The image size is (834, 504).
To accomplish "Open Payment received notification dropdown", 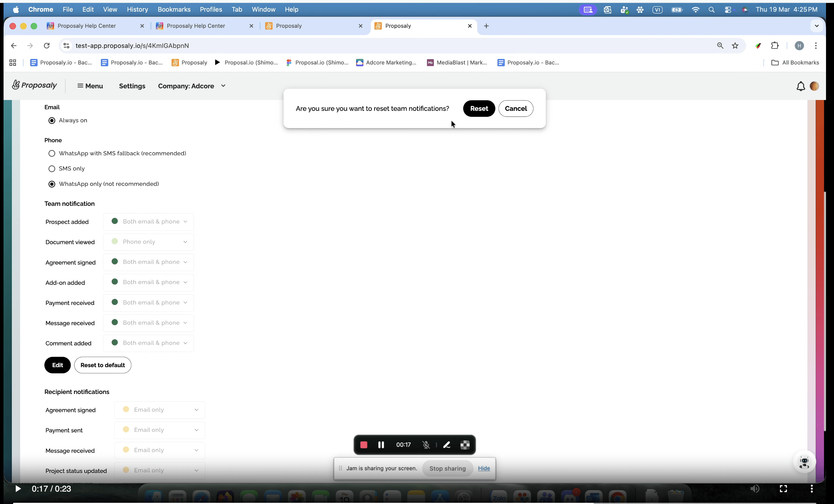I will coord(148,303).
